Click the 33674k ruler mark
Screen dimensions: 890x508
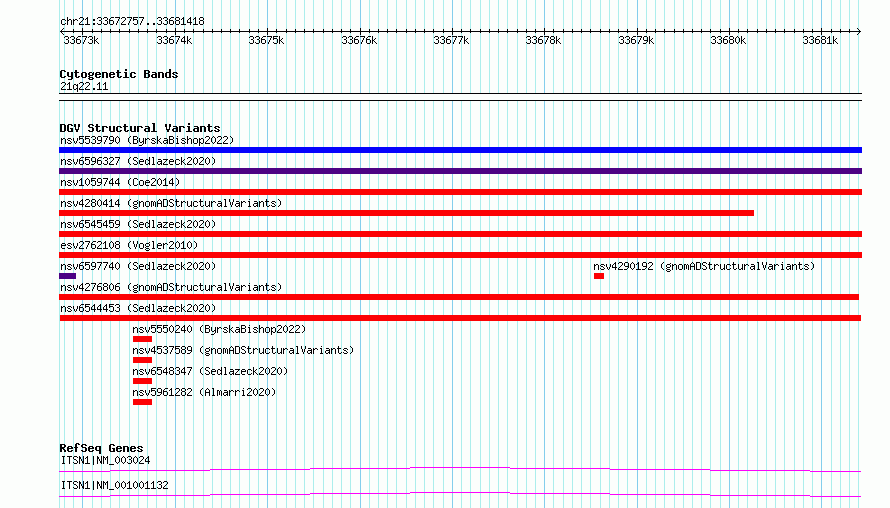[x=174, y=40]
